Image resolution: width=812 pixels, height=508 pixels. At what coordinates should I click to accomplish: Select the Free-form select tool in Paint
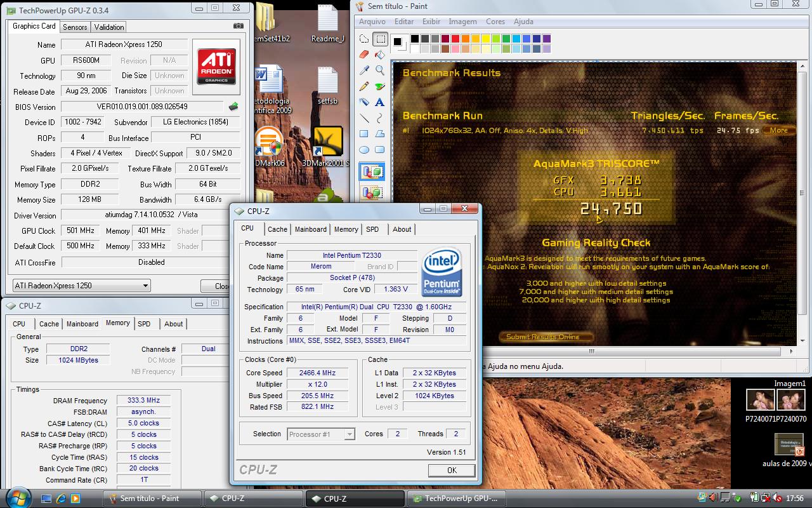(x=364, y=39)
